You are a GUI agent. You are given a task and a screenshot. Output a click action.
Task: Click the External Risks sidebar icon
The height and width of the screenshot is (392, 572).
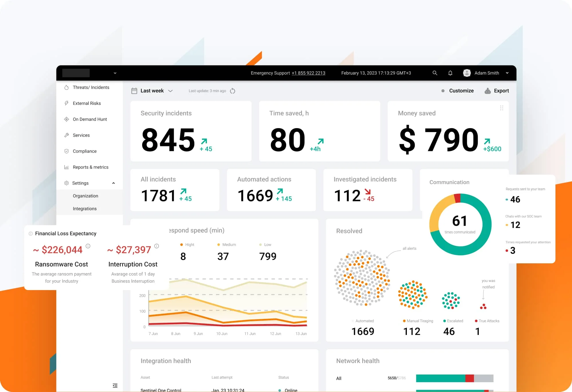(67, 103)
